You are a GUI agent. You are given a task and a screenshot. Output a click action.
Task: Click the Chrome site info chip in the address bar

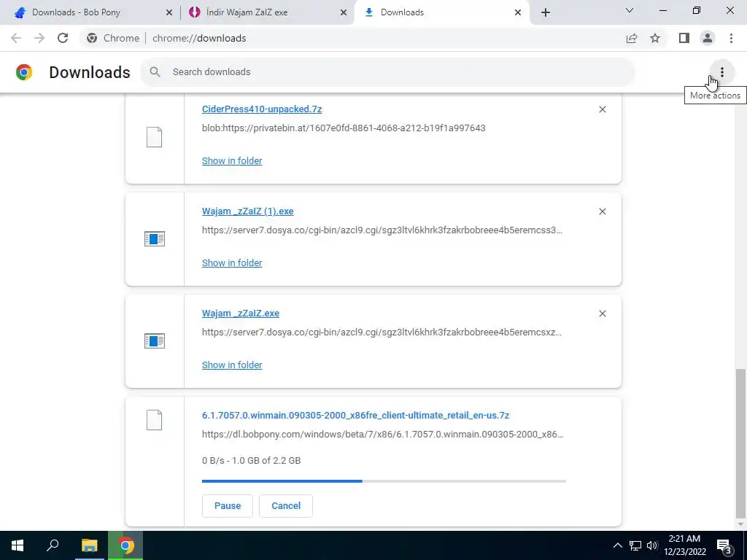(x=113, y=38)
